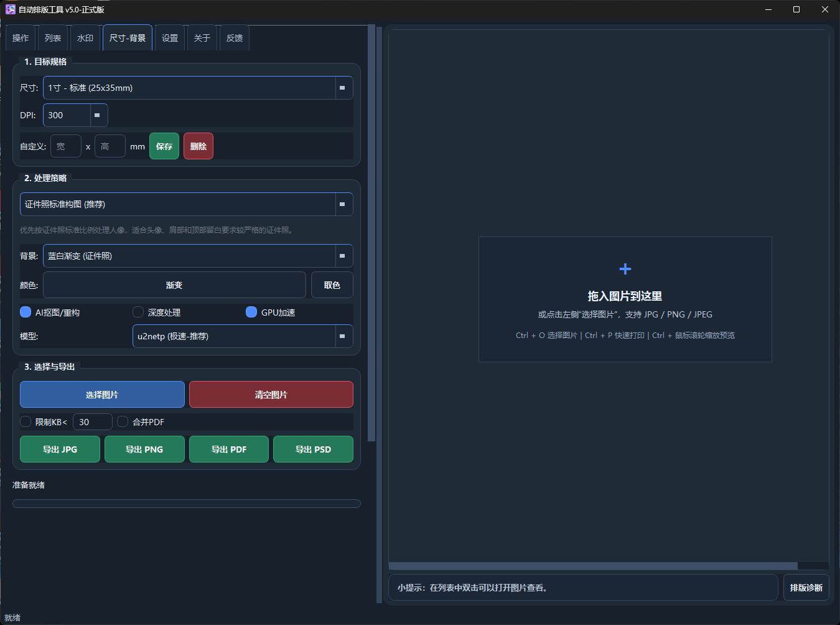Check the 合并PDF option

click(x=123, y=421)
